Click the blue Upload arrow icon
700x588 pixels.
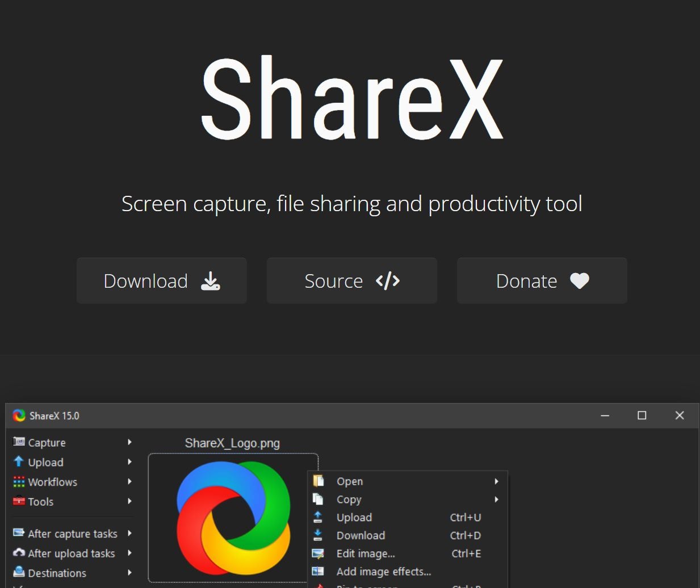[19, 461]
